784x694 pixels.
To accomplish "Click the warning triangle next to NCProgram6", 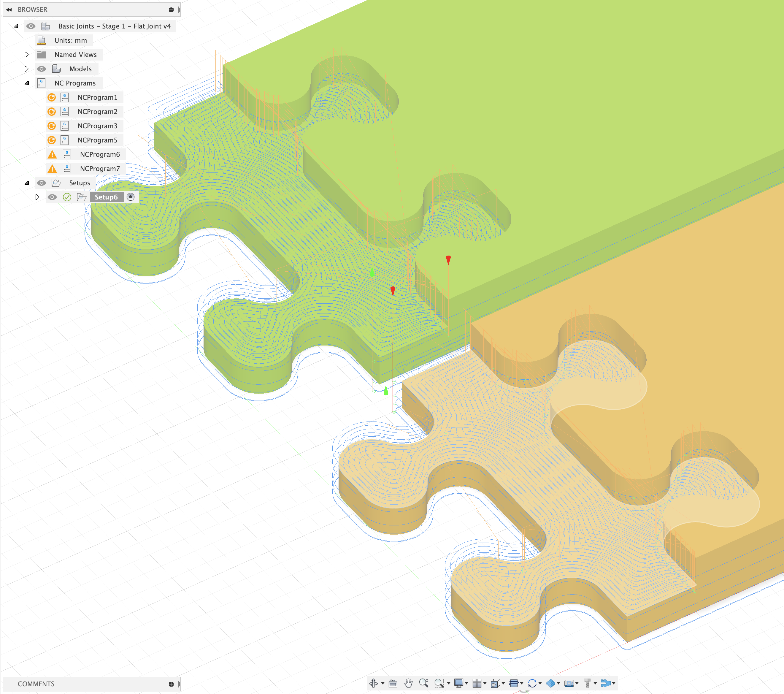I will [52, 155].
